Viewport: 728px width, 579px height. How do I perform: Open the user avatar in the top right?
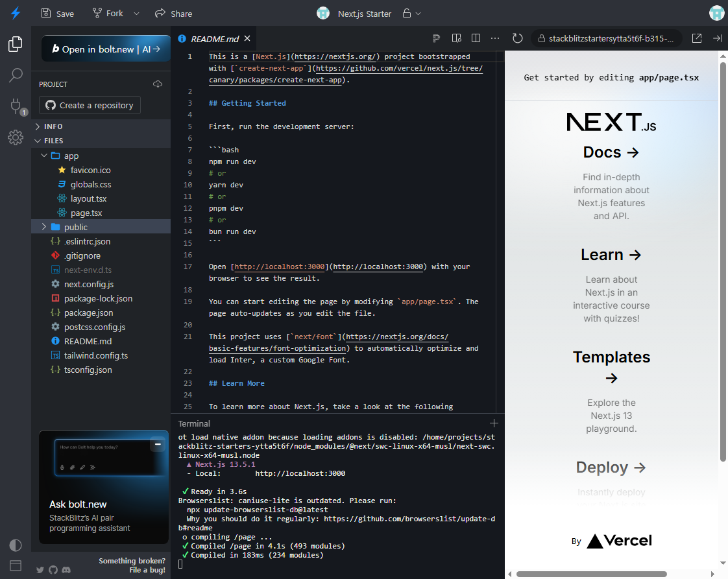pos(717,13)
